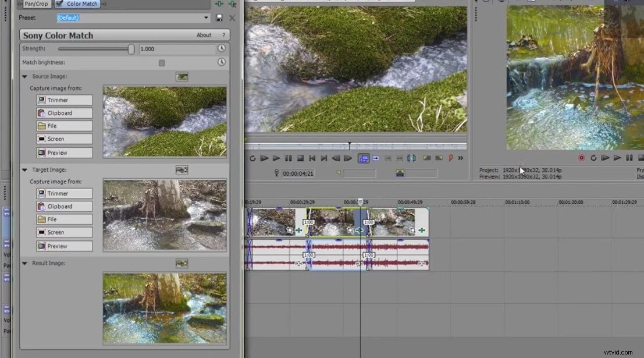Image resolution: width=644 pixels, height=358 pixels.
Task: Open the Preset dropdown
Action: tap(205, 17)
